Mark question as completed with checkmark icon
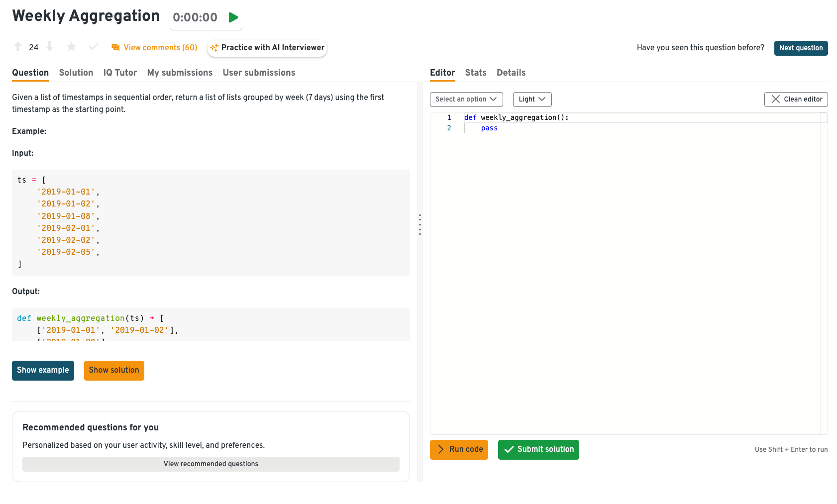This screenshot has height=504, width=837. 93,47
